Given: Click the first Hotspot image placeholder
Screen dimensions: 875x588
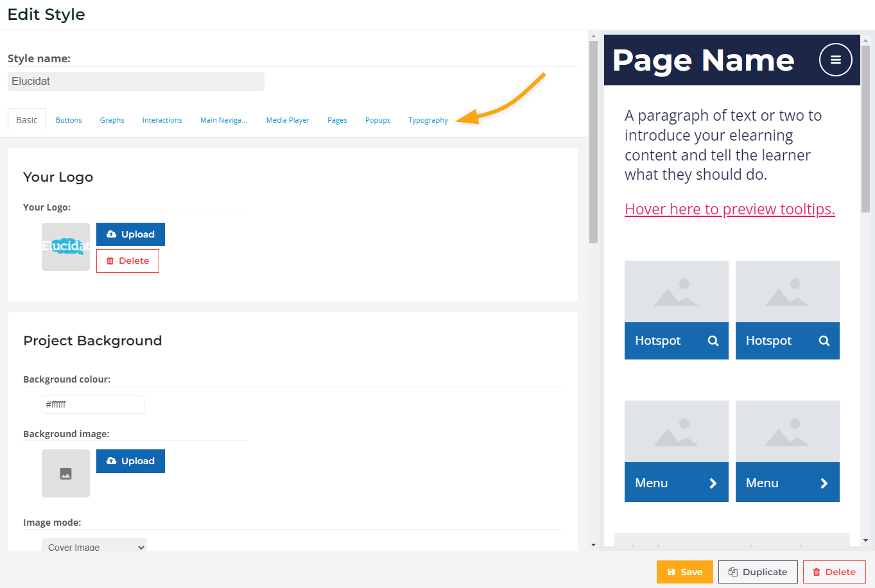Looking at the screenshot, I should [677, 291].
